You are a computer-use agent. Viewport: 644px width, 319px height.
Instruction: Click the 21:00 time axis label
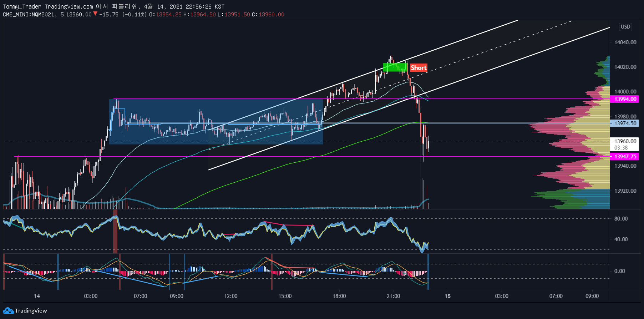click(394, 296)
